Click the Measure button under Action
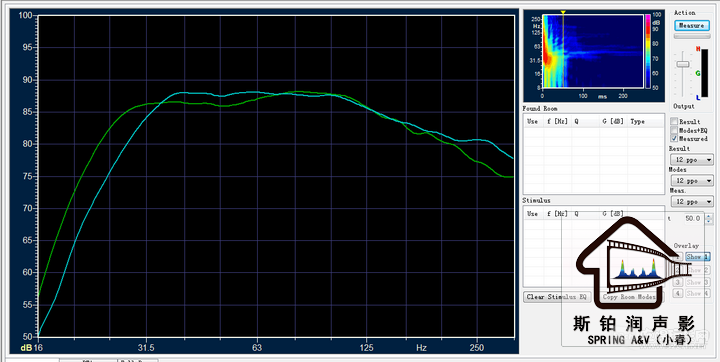This screenshot has width=720, height=362. pyautogui.click(x=692, y=26)
